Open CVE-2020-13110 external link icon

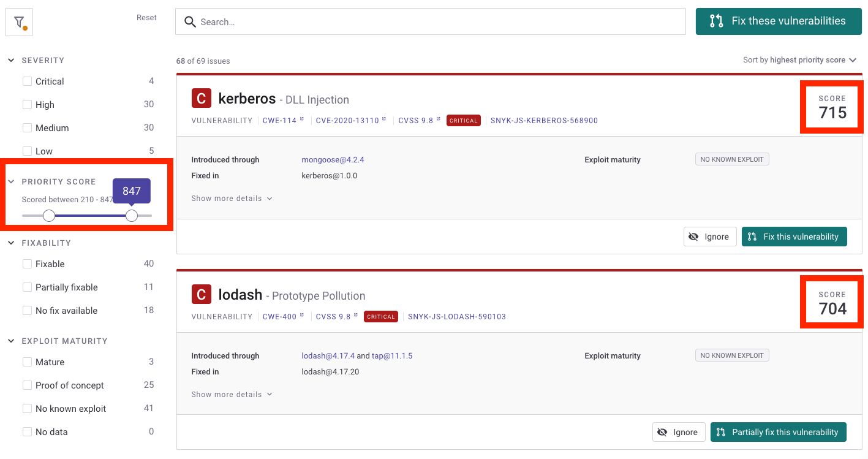click(x=384, y=119)
